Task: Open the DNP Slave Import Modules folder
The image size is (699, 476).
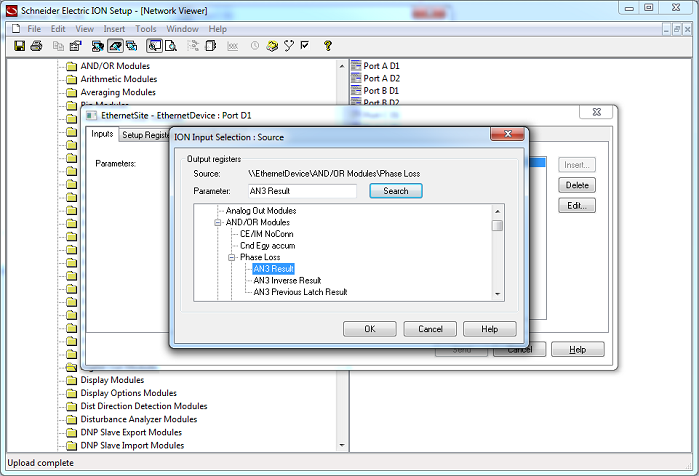Action: [125, 446]
